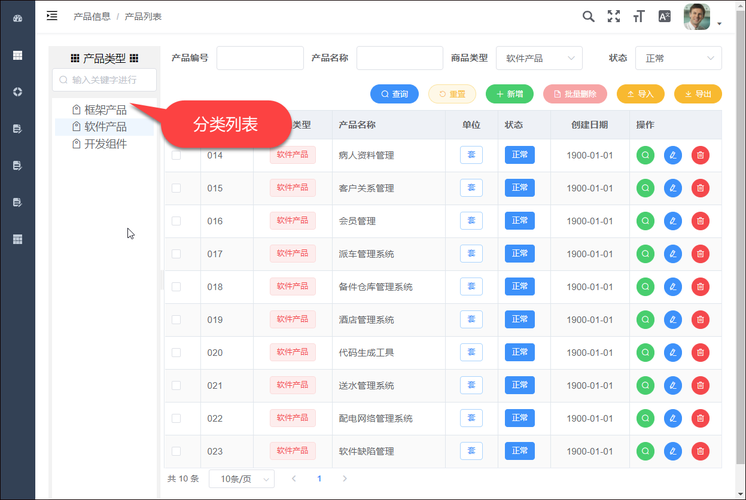Click 产品信息 in the breadcrumb

pos(92,16)
